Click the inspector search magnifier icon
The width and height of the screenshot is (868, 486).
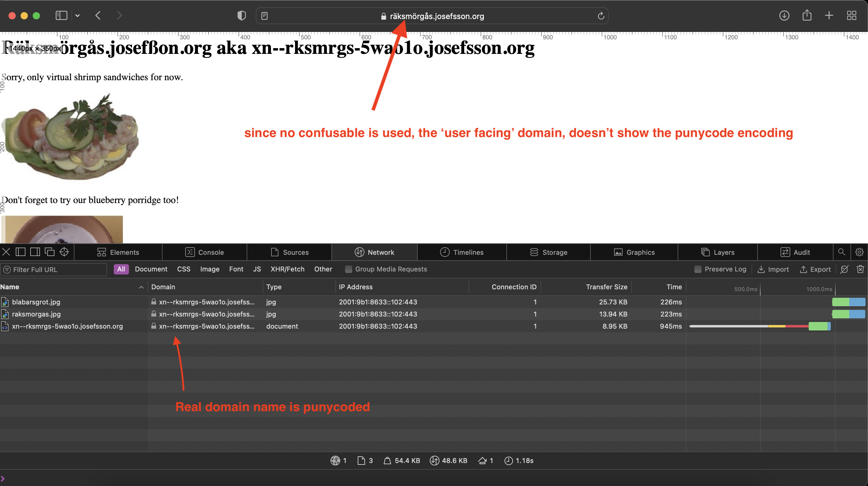point(841,252)
